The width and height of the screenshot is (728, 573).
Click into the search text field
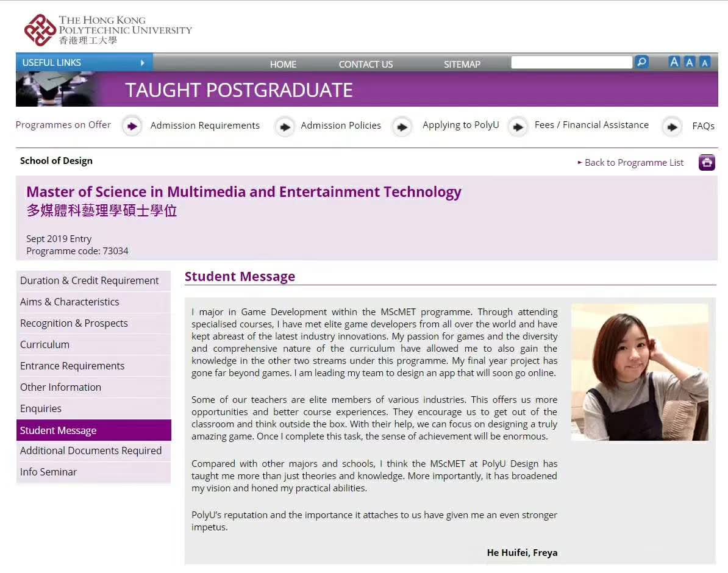(571, 62)
